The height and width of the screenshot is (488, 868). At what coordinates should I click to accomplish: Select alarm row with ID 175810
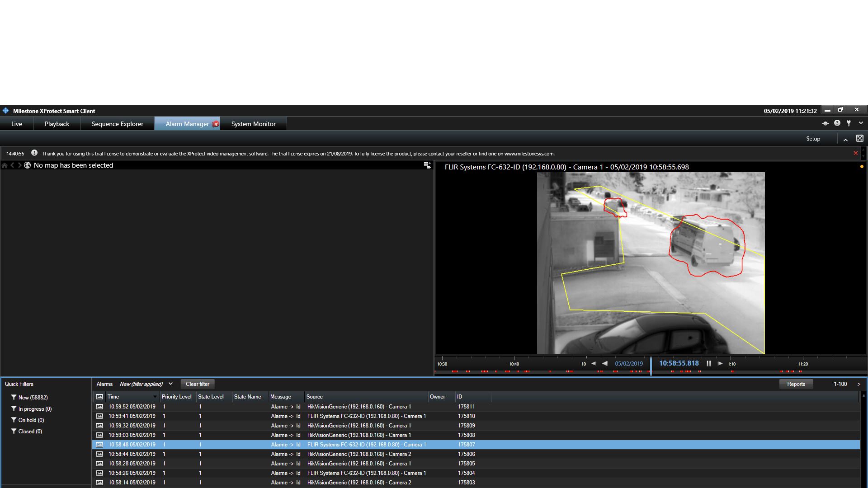click(x=476, y=416)
